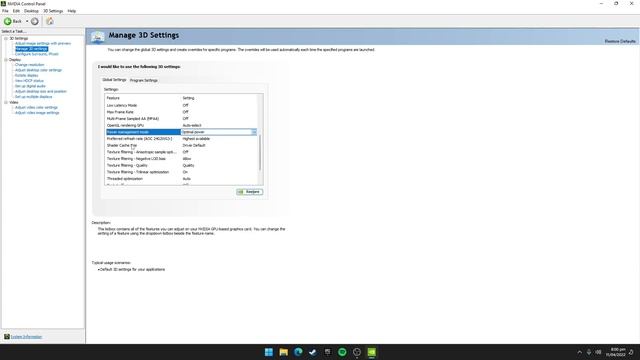Open Rotate display task
Screen dimensions: 640x360
tap(27, 75)
